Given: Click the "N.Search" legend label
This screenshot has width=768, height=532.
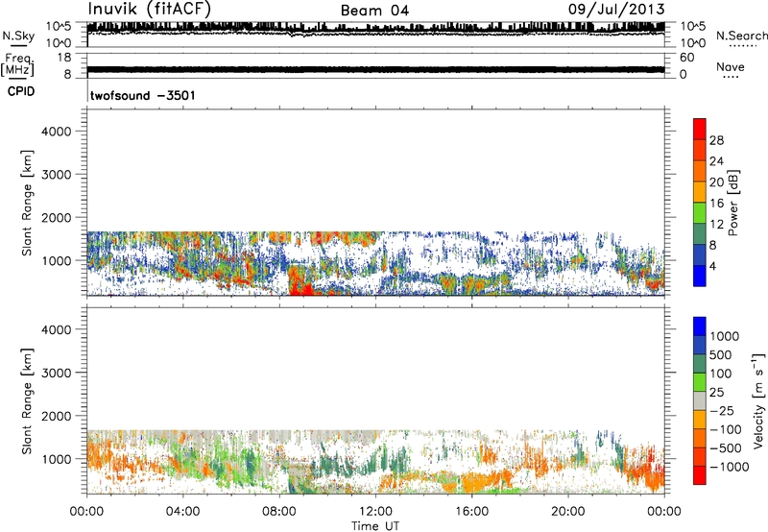Looking at the screenshot, I should [x=741, y=36].
